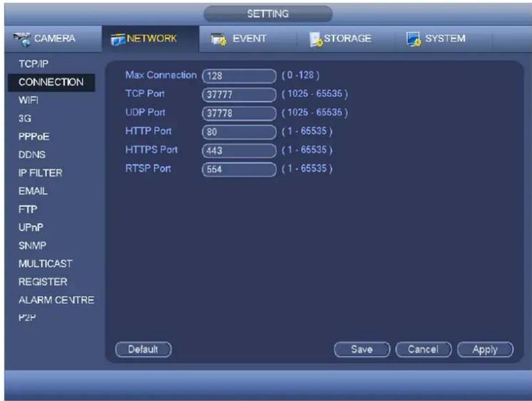The image size is (532, 401).
Task: Click the Max Connection label
Action: 161,75
